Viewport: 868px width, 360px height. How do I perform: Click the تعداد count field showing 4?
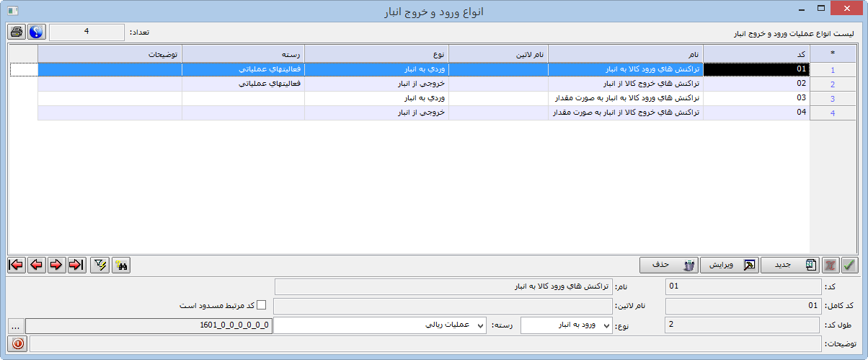click(x=87, y=32)
